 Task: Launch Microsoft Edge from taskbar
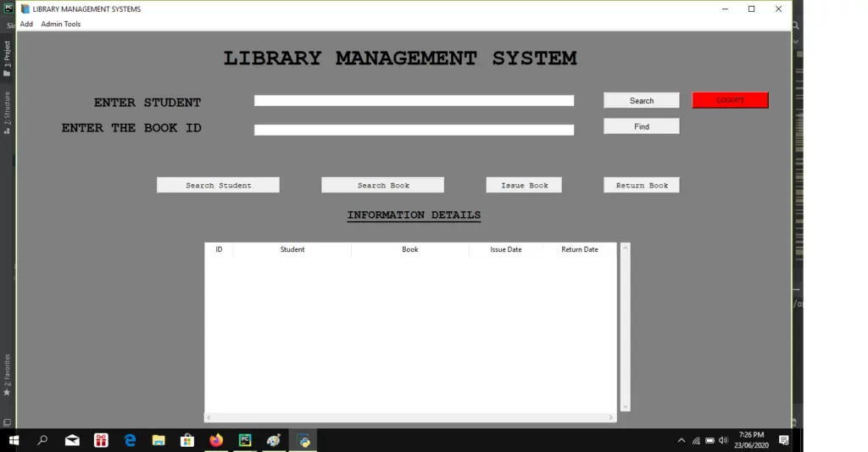[130, 440]
